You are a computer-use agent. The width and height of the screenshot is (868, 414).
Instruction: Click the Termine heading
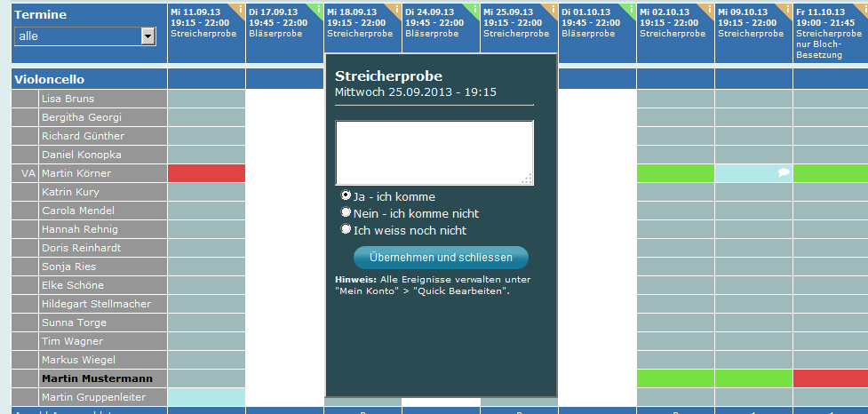(x=40, y=15)
